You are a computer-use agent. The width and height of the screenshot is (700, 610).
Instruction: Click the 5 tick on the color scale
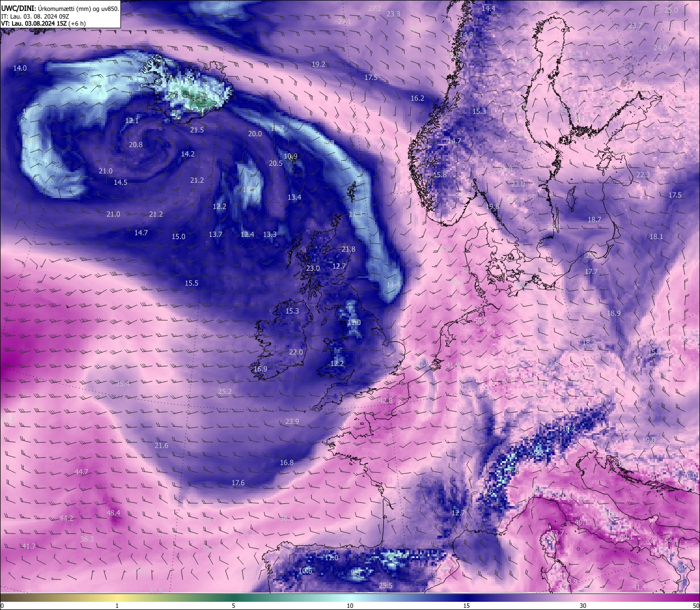coord(234,606)
